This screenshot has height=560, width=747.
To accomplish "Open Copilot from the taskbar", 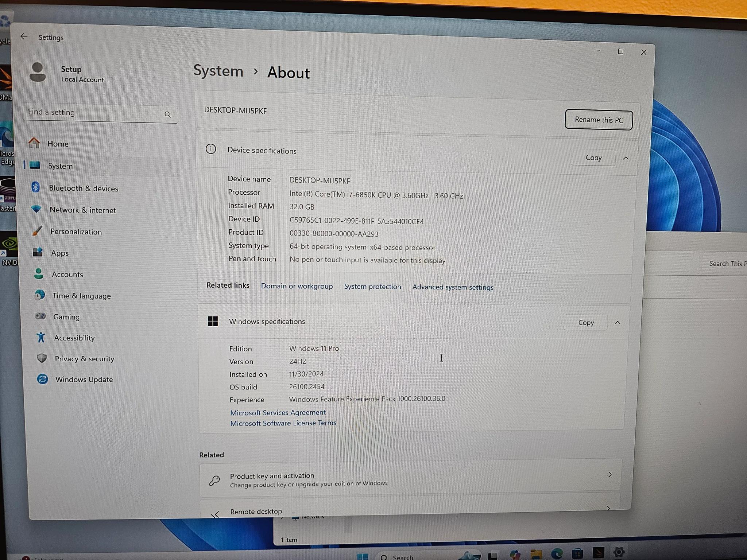I will (x=515, y=555).
